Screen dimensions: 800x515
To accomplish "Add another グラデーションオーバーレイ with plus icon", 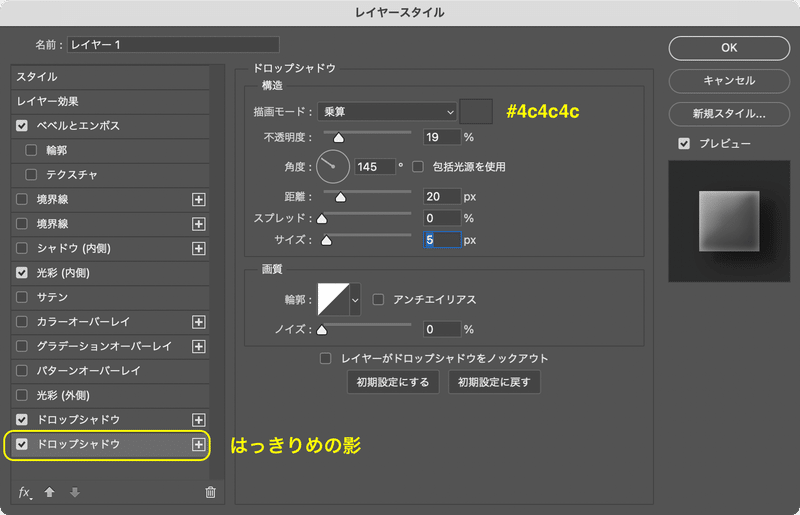I will 198,347.
